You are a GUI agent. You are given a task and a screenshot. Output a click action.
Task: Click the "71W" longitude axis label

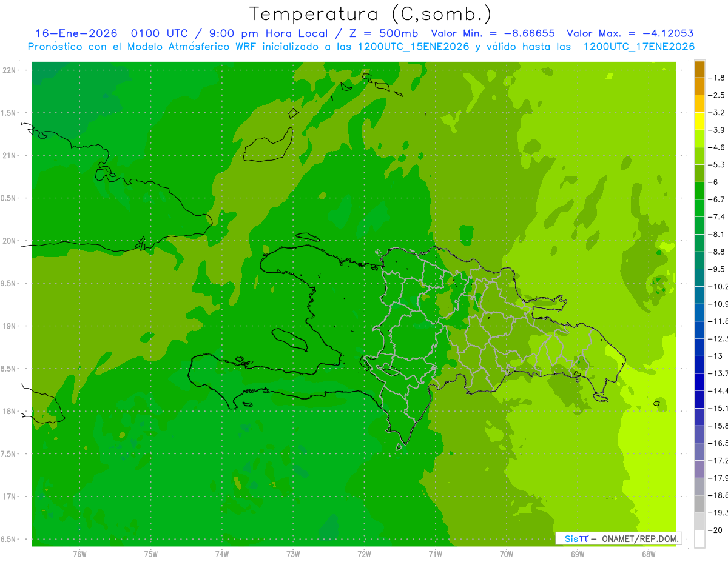pyautogui.click(x=435, y=554)
